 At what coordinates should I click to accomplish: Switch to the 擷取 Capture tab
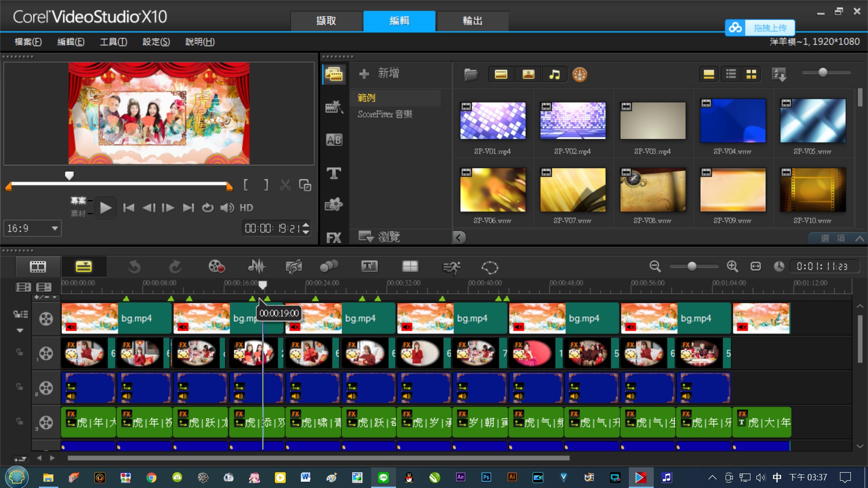(326, 21)
